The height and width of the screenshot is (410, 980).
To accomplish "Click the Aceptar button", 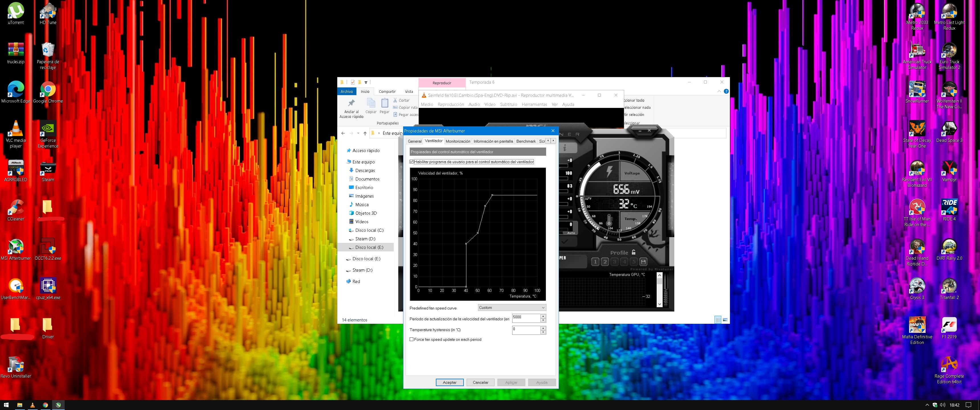I will pos(450,382).
